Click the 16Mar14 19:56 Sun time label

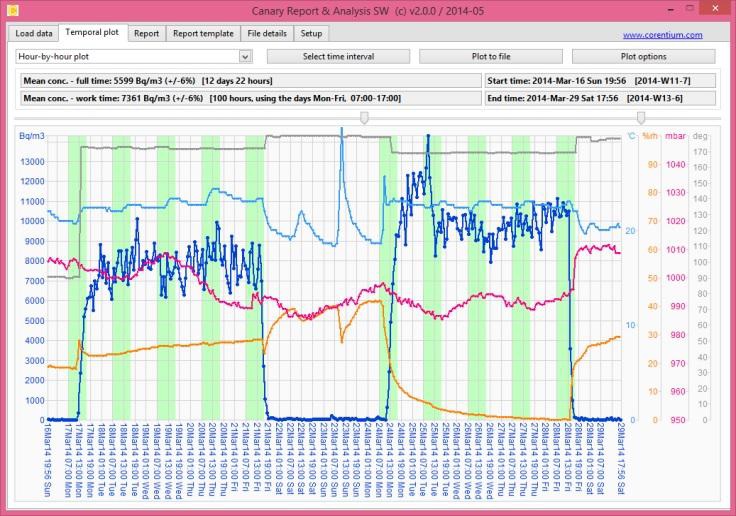click(47, 459)
